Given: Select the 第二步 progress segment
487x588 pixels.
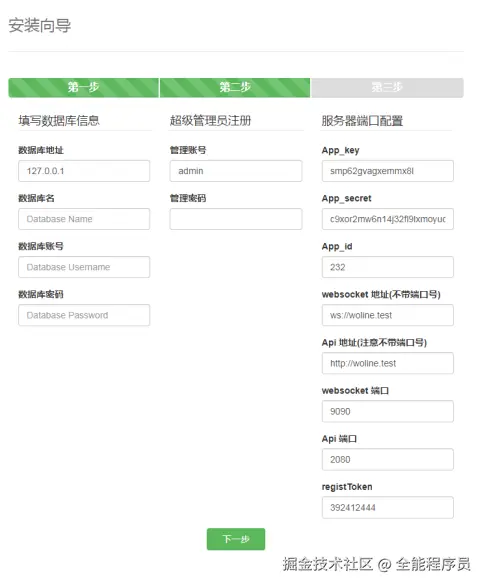Looking at the screenshot, I should (235, 88).
